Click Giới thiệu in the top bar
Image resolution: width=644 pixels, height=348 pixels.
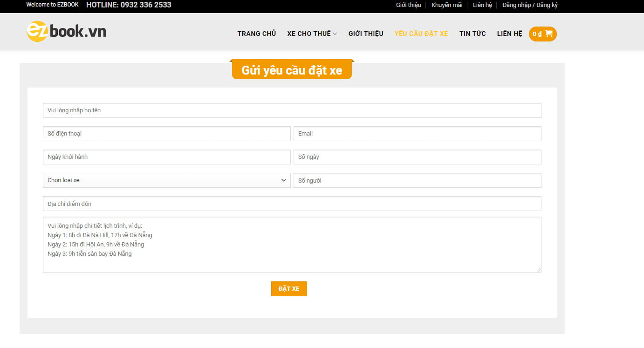408,5
